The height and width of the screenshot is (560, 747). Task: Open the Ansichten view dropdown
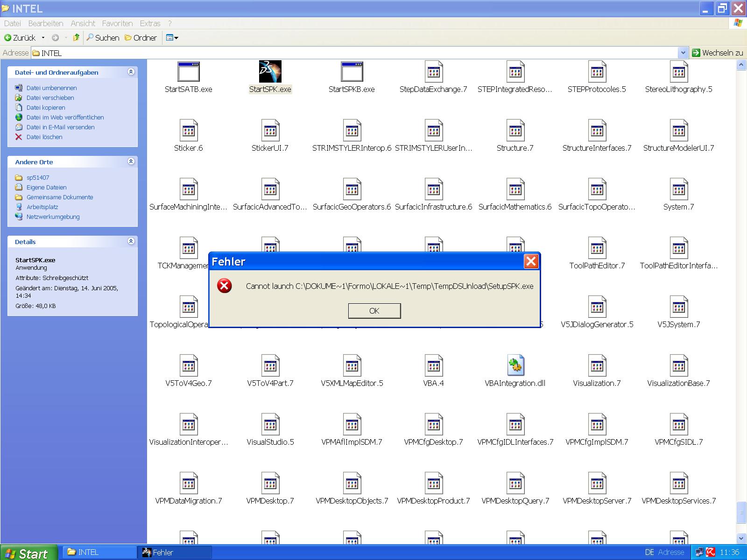pos(172,38)
